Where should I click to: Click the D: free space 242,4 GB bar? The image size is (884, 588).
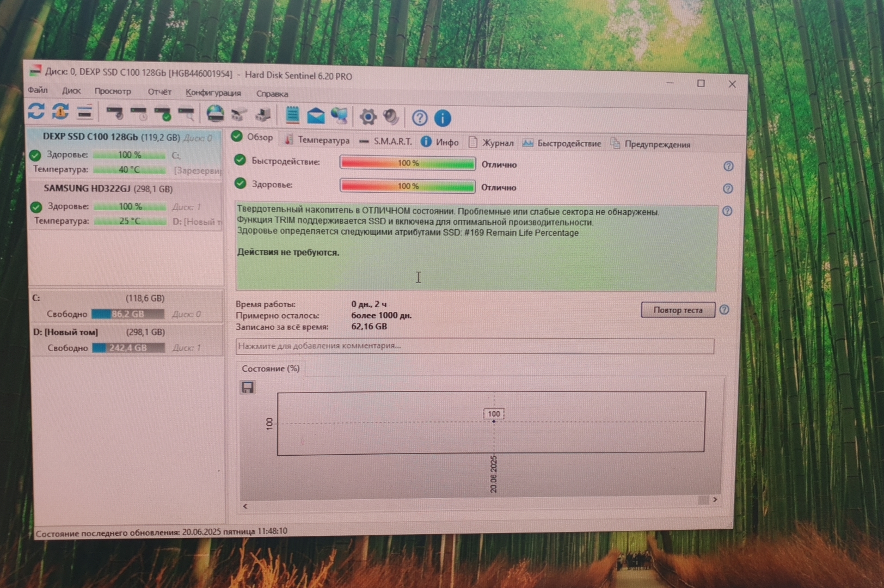(128, 348)
